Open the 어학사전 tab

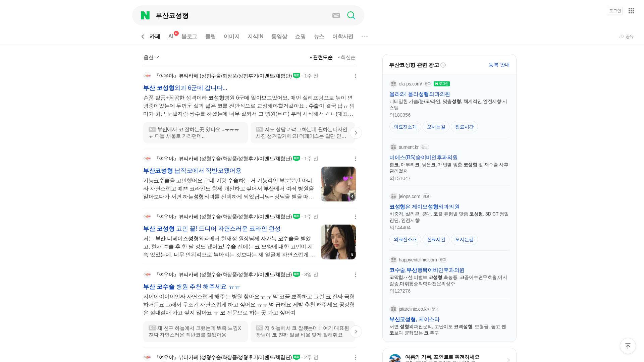(343, 37)
